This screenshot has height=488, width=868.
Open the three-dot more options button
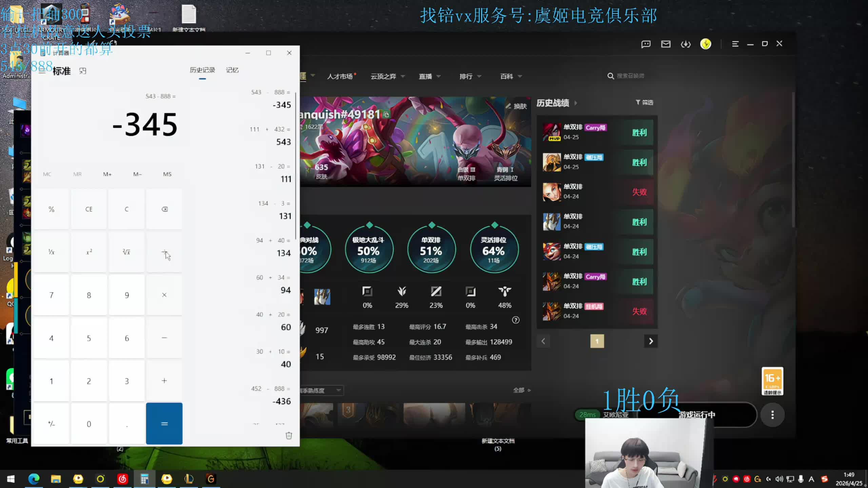(x=772, y=415)
